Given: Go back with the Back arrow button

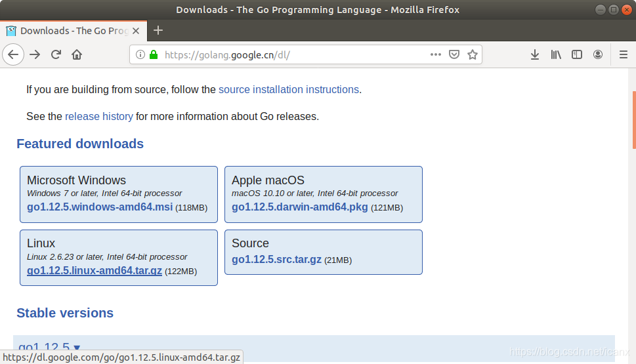Looking at the screenshot, I should pyautogui.click(x=13, y=54).
